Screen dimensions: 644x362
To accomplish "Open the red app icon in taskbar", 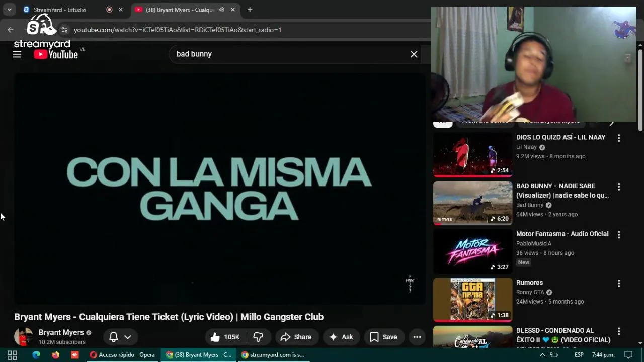I will point(74,355).
